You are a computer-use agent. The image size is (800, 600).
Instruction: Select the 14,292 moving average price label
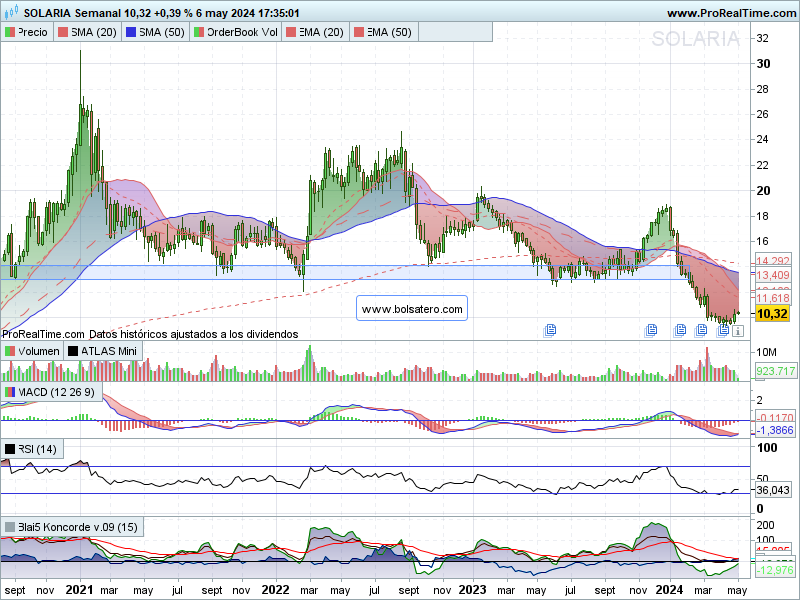pyautogui.click(x=773, y=261)
